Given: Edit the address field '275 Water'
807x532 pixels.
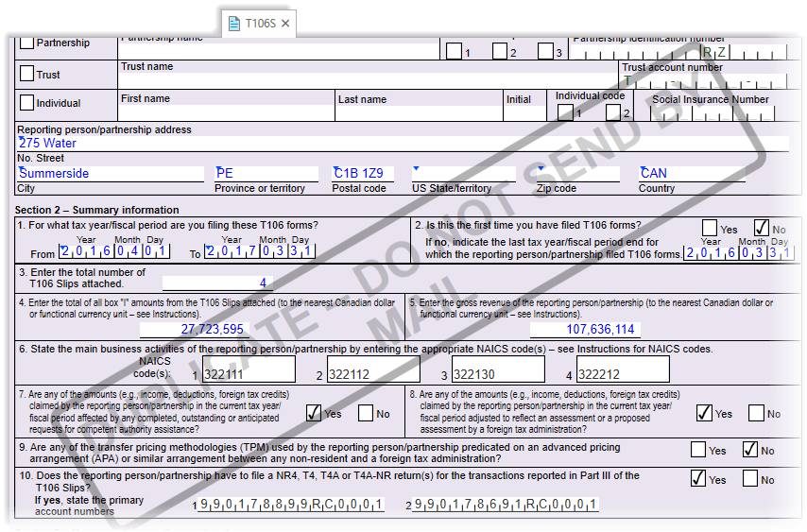Looking at the screenshot, I should (403, 144).
